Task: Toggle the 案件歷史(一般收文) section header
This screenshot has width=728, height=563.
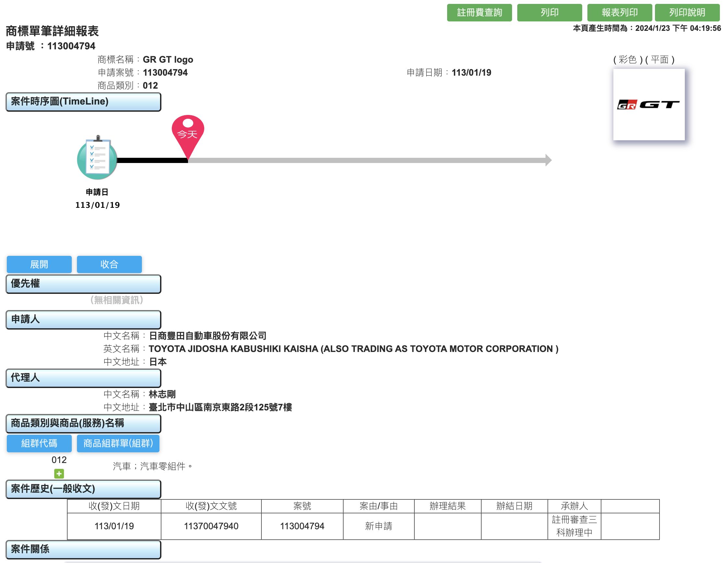Action: tap(83, 489)
